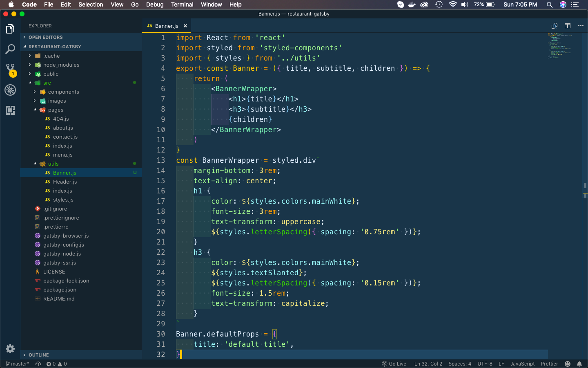Image resolution: width=588 pixels, height=368 pixels.
Task: Open the Extensions view in activity bar
Action: coord(10,110)
